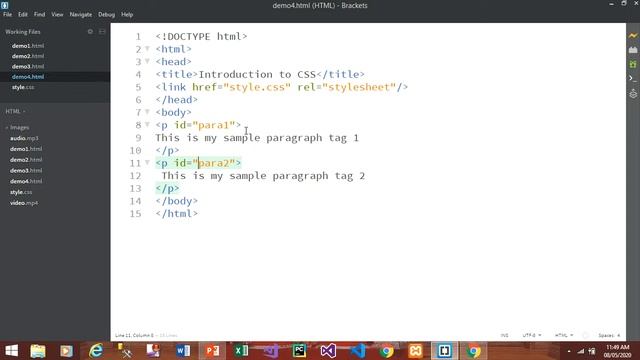The width and height of the screenshot is (640, 360).
Task: Click the green extension icon in right toolbar
Action: (x=633, y=64)
